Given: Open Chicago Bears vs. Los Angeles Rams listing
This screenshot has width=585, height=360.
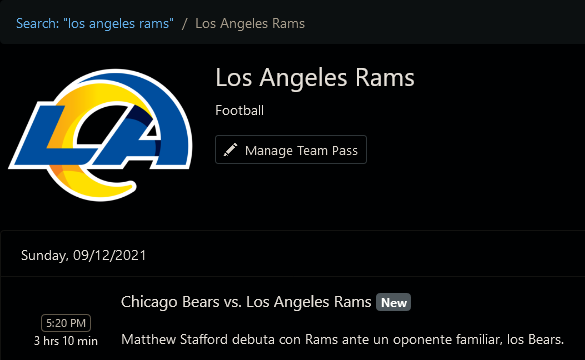Looking at the screenshot, I should click(246, 302).
